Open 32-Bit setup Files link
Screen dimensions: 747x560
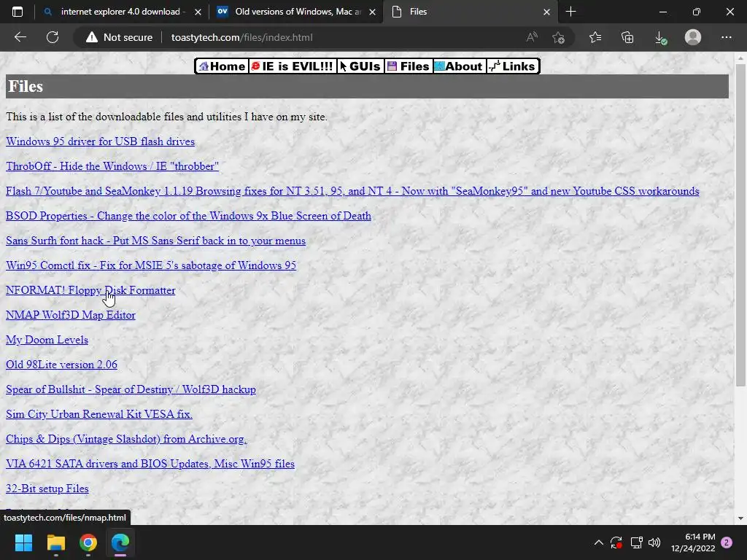tap(47, 488)
